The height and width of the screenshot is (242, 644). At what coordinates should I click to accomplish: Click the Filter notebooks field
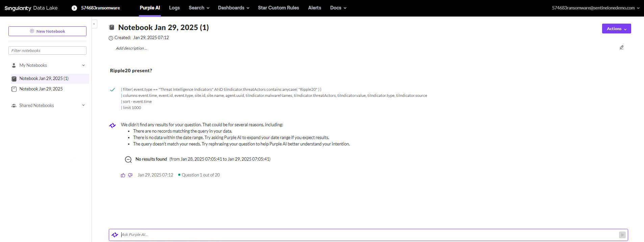(x=47, y=51)
